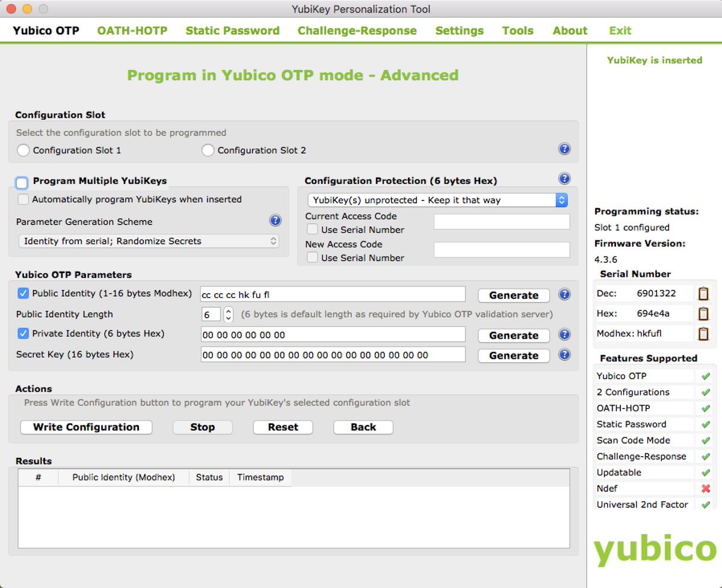Open help for Configuration Protection section
The image size is (722, 588).
[x=564, y=179]
